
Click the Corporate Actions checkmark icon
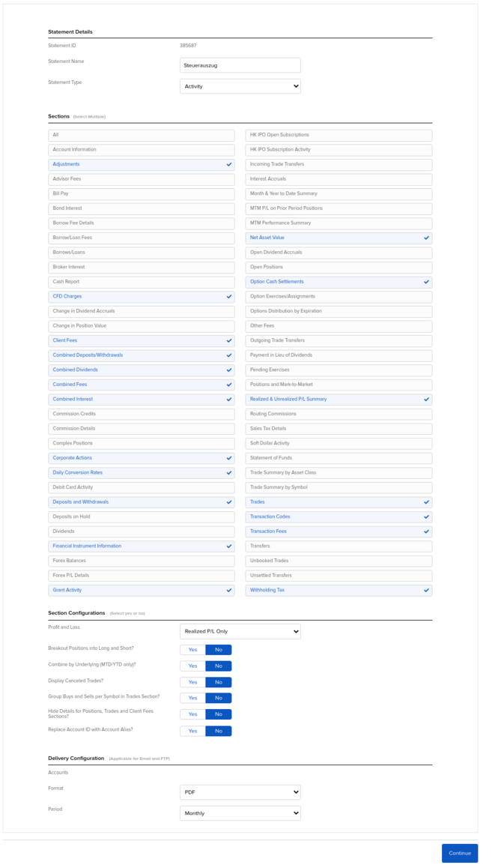[229, 458]
